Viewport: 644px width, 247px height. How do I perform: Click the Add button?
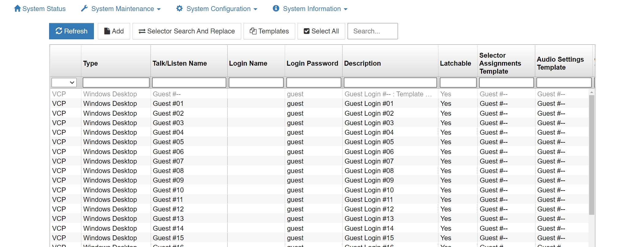point(114,31)
